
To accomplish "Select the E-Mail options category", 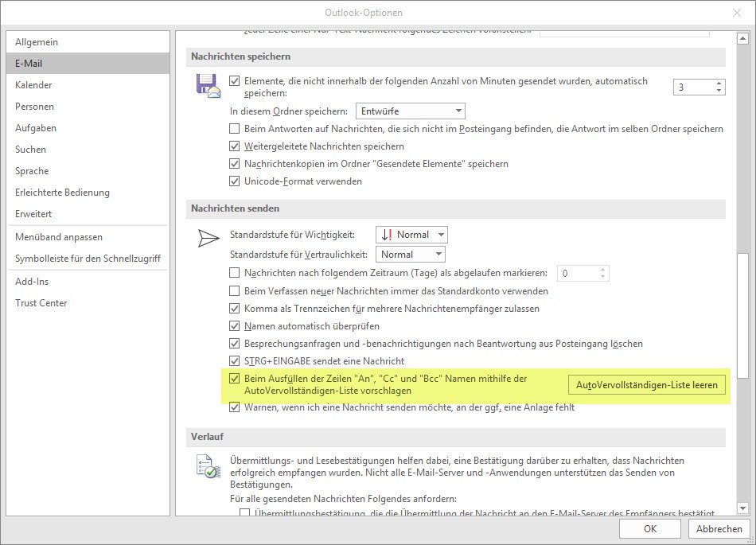I will tap(88, 63).
